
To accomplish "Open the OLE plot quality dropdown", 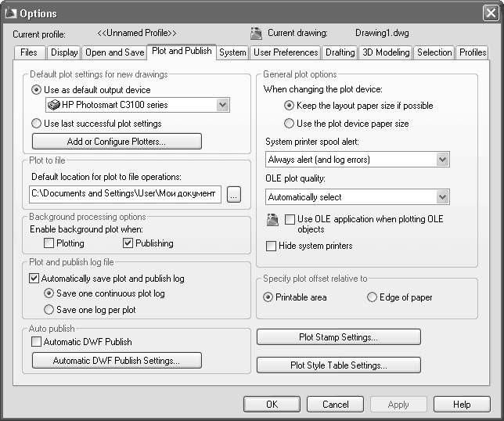I will click(442, 197).
